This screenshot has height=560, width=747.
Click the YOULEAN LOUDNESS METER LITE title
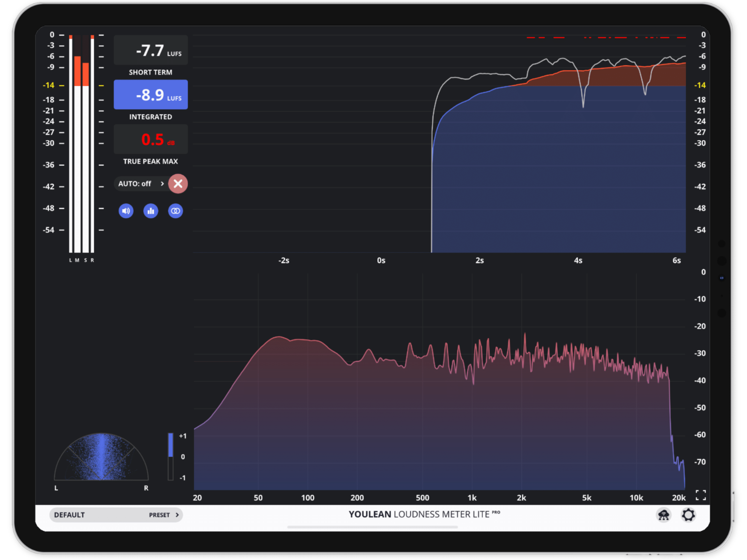click(x=419, y=514)
